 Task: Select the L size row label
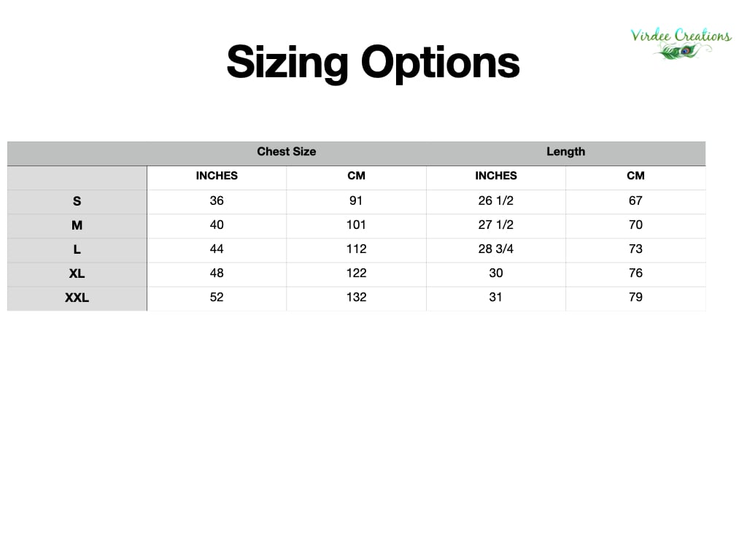click(x=77, y=249)
